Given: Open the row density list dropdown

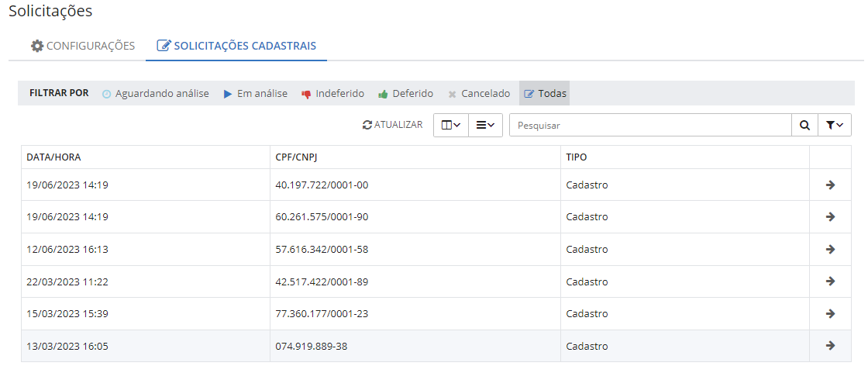Looking at the screenshot, I should [x=485, y=126].
